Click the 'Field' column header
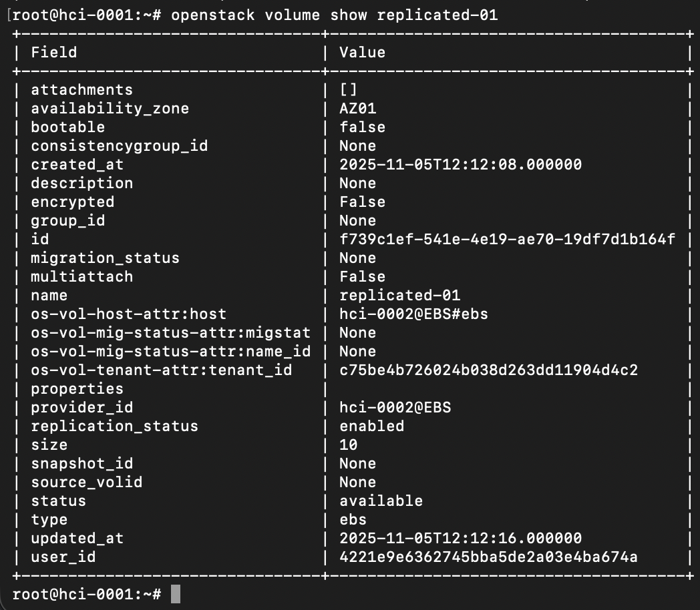Screen dimensions: 700x610 point(53,52)
